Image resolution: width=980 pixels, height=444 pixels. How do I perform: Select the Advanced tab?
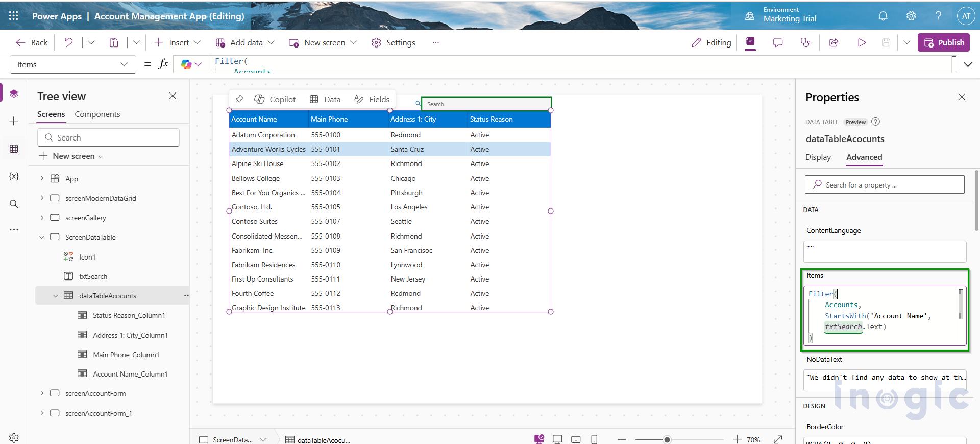[864, 157]
